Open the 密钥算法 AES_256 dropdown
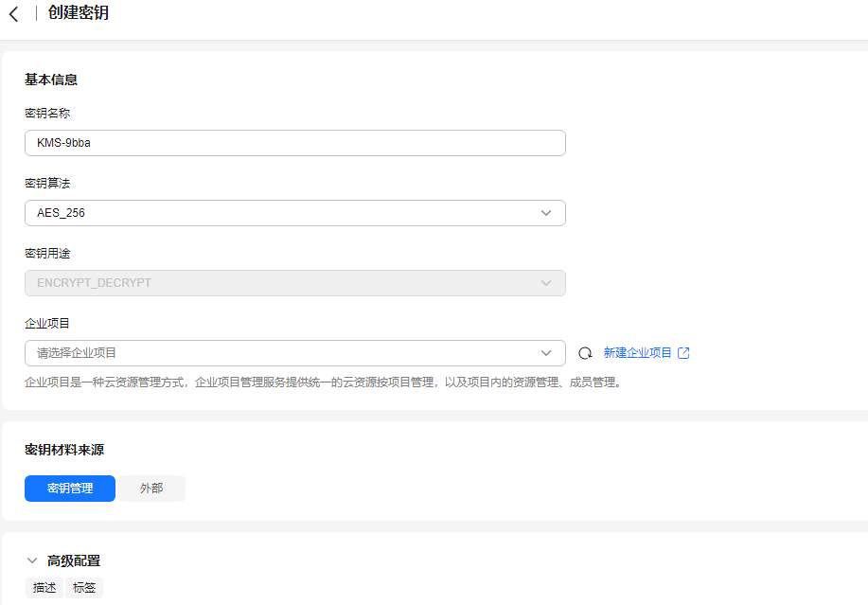 (295, 213)
